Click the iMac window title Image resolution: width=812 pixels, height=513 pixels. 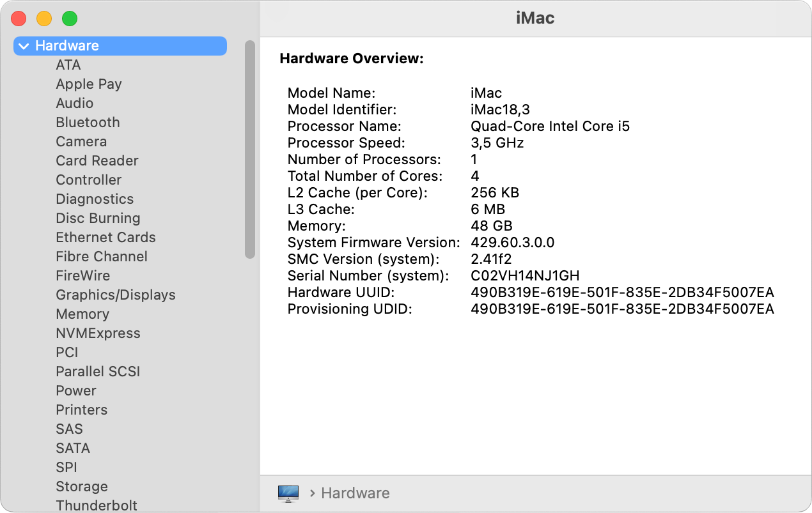point(535,18)
